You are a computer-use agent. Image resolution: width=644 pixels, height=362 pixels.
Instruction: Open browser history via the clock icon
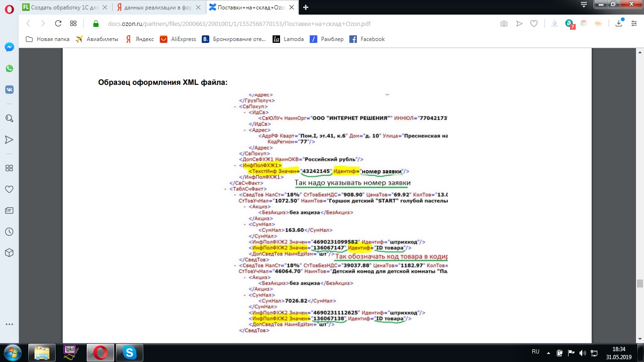click(x=8, y=231)
